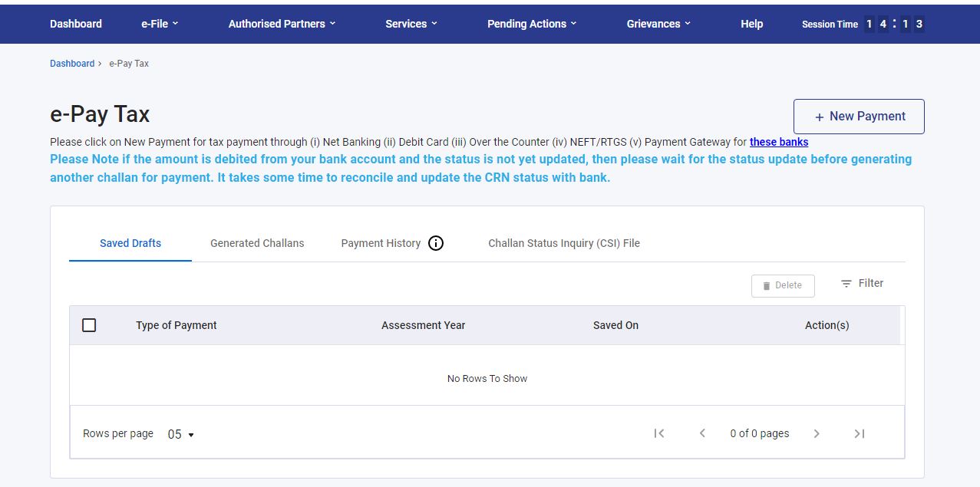Click the Delete trash button
This screenshot has height=487, width=980.
[783, 285]
